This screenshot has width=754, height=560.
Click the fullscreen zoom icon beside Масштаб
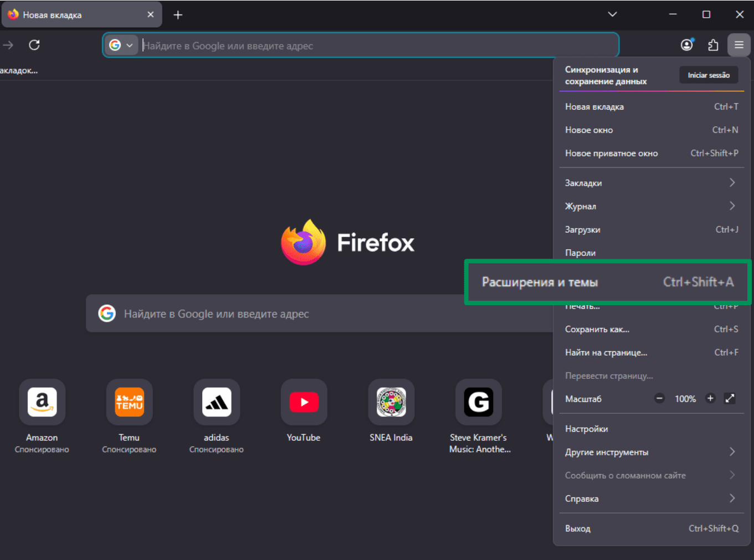click(x=730, y=398)
